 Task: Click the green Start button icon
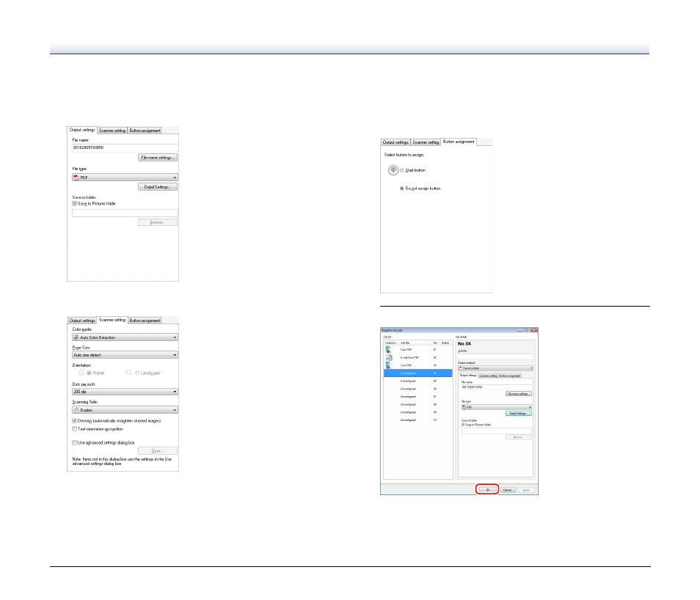coord(393,170)
